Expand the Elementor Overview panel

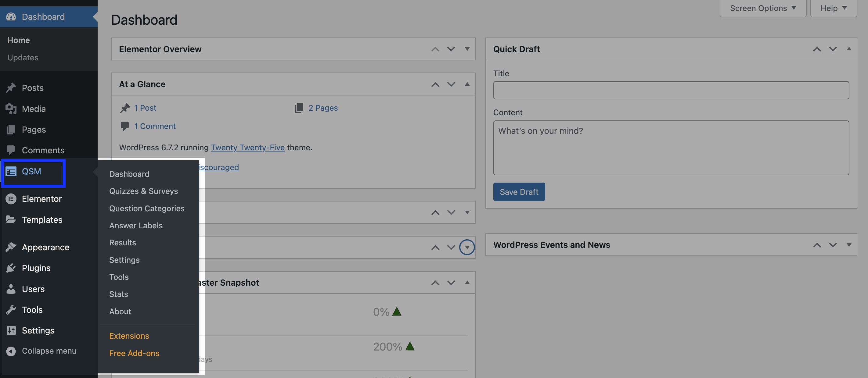[467, 49]
